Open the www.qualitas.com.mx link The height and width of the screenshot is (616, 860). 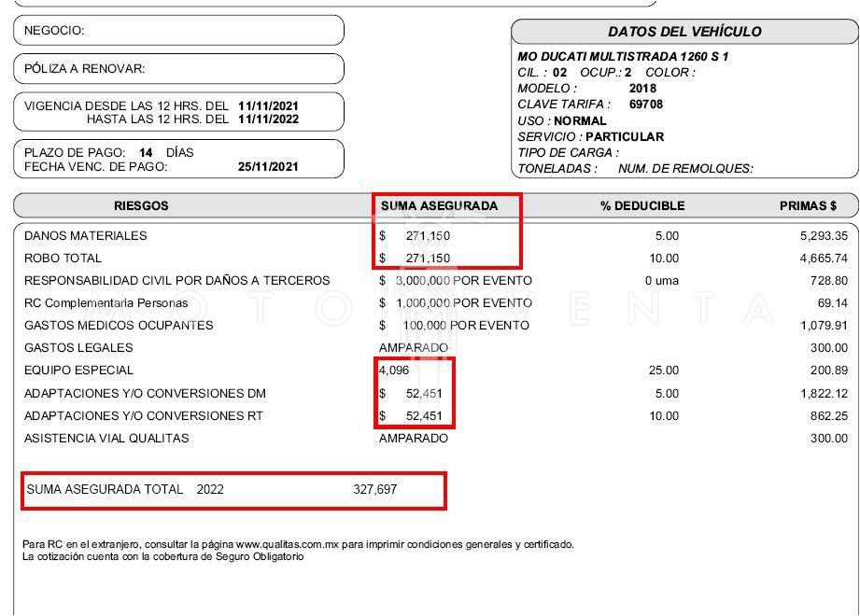(287, 544)
